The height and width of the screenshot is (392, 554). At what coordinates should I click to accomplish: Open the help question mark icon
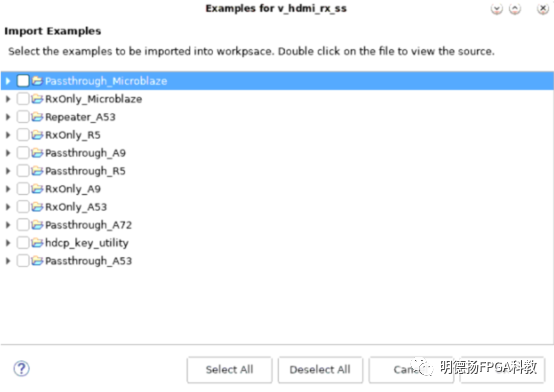[x=22, y=369]
